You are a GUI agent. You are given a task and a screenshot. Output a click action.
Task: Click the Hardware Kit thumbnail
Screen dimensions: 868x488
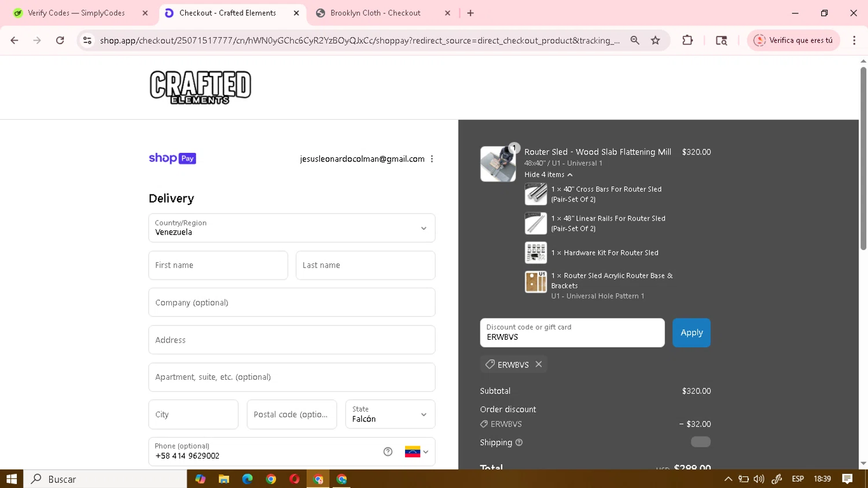(x=536, y=253)
